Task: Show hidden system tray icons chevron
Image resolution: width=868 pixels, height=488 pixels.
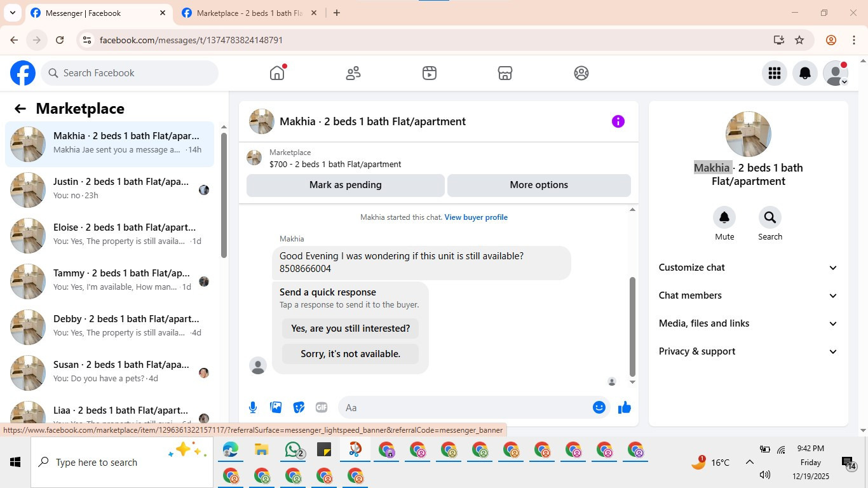Action: (750, 463)
